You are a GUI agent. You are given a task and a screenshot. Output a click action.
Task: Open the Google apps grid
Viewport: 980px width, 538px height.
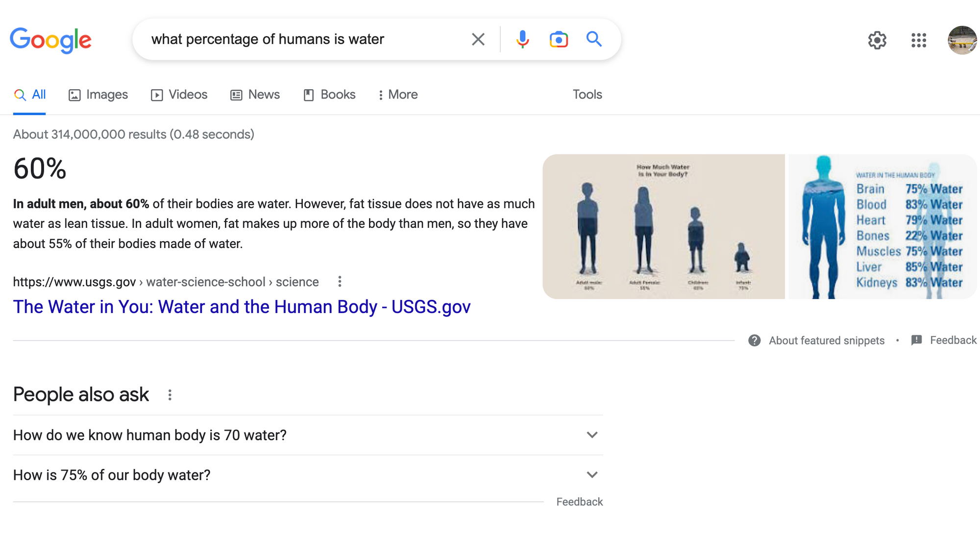click(x=919, y=40)
